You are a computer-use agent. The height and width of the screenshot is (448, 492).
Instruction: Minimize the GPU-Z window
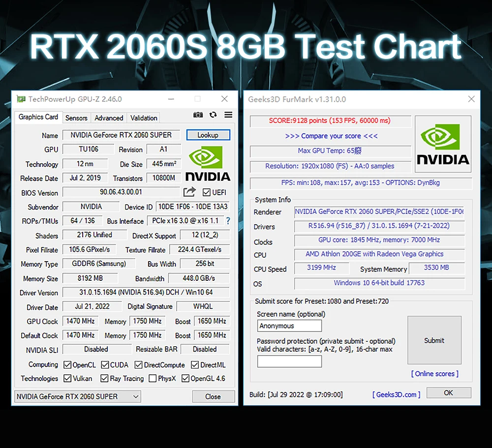pos(171,99)
